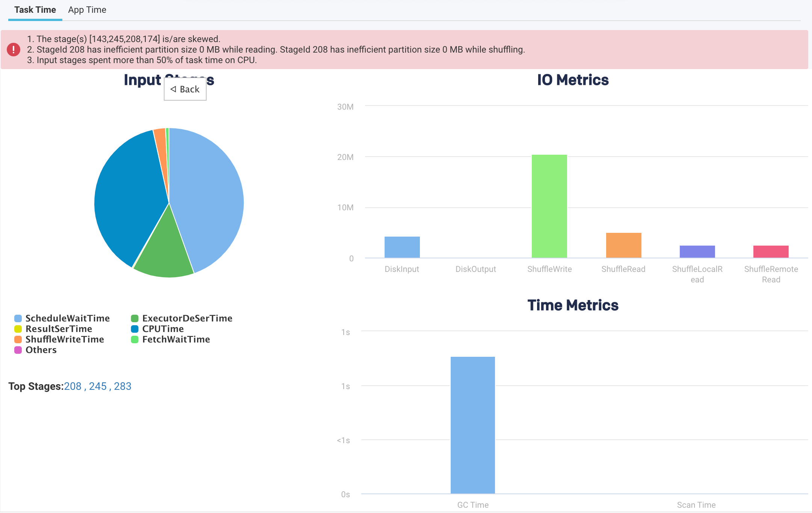The image size is (812, 513).
Task: Click the pink ShuffleRemoteRead bar
Action: click(x=771, y=252)
